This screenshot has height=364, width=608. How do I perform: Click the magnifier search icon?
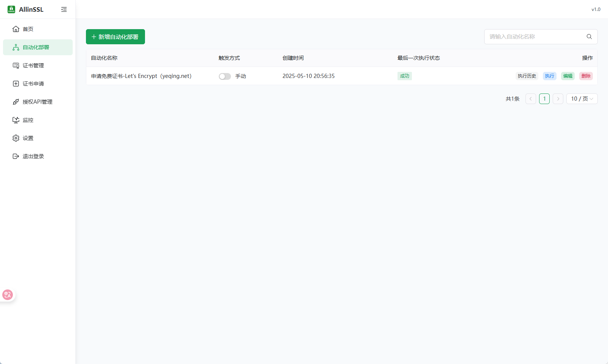click(589, 37)
